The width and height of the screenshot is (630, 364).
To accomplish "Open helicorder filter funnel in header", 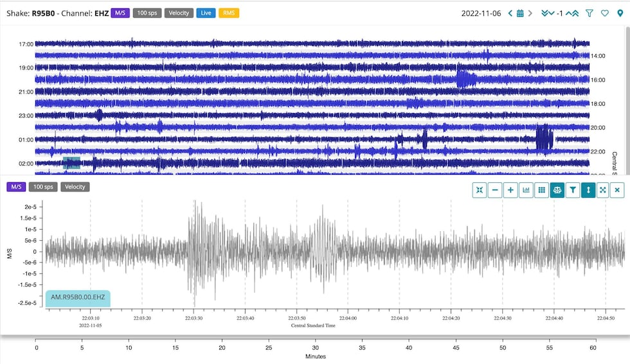I will [x=589, y=13].
